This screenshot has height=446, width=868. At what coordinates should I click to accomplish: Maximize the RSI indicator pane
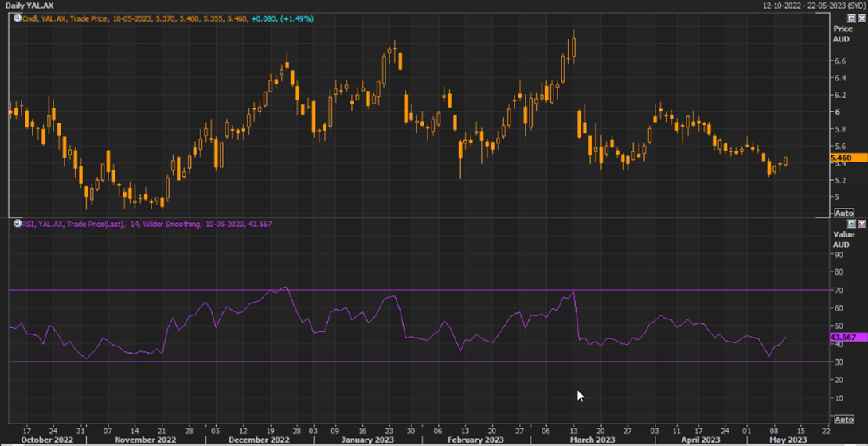[851, 224]
